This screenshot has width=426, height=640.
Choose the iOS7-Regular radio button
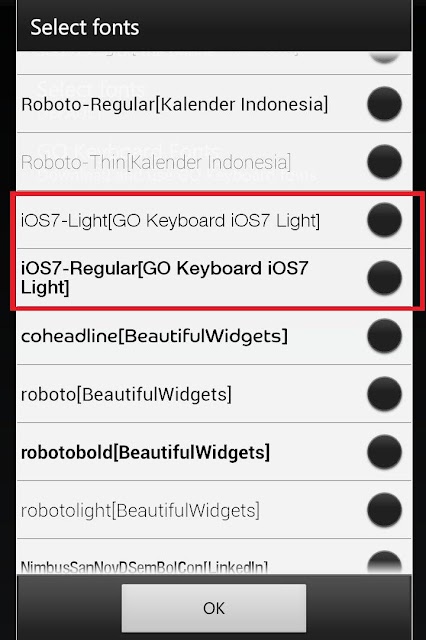coord(384,278)
